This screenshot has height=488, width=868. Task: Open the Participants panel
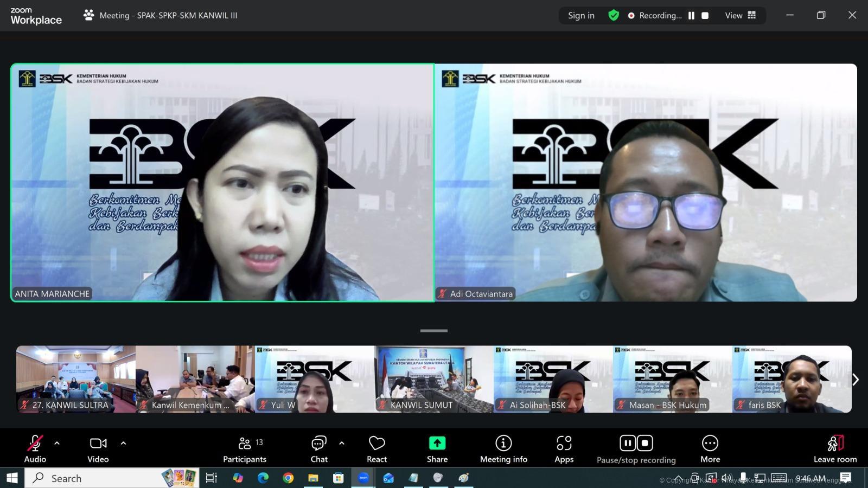[245, 450]
